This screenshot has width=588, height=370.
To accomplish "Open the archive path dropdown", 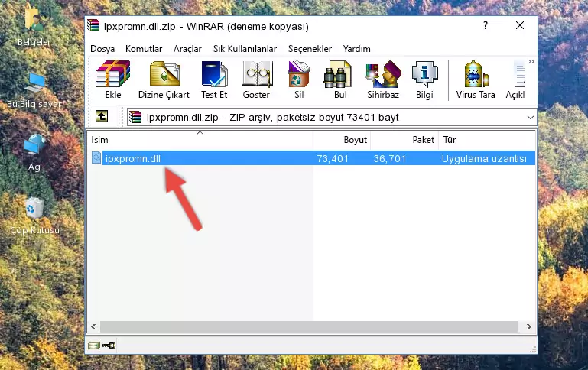I will [530, 117].
